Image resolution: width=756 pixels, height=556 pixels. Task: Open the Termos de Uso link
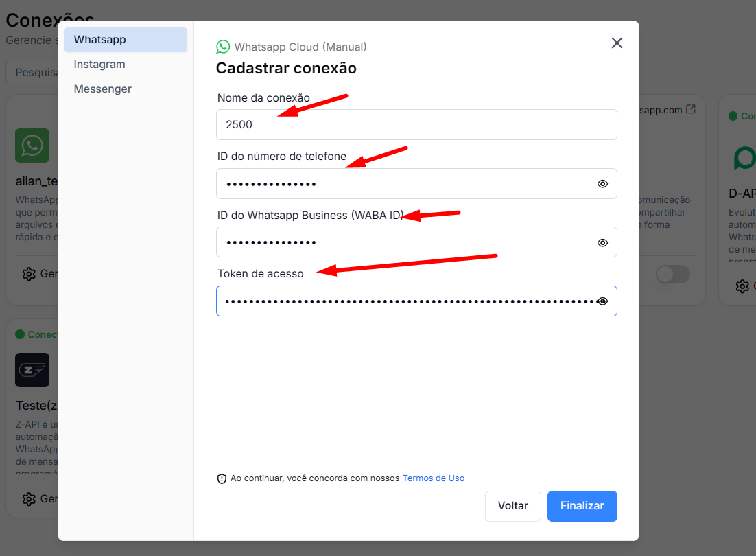(434, 478)
